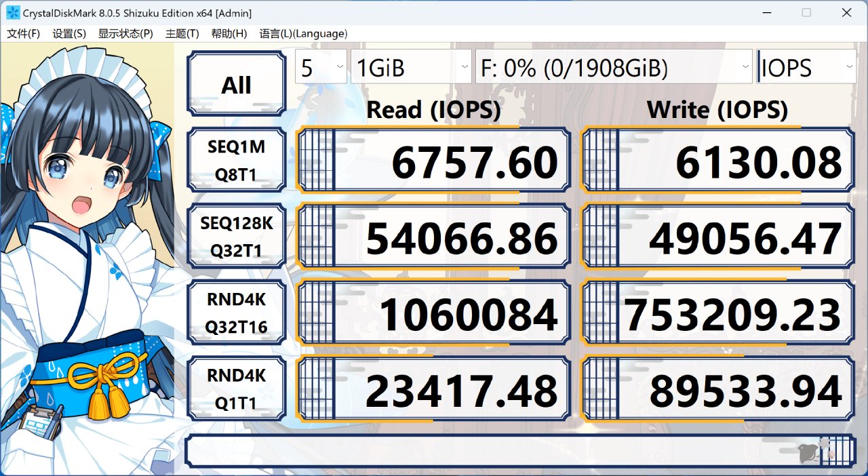Run the SEQ1M Q8T1 test
This screenshot has height=476, width=868.
click(x=236, y=160)
